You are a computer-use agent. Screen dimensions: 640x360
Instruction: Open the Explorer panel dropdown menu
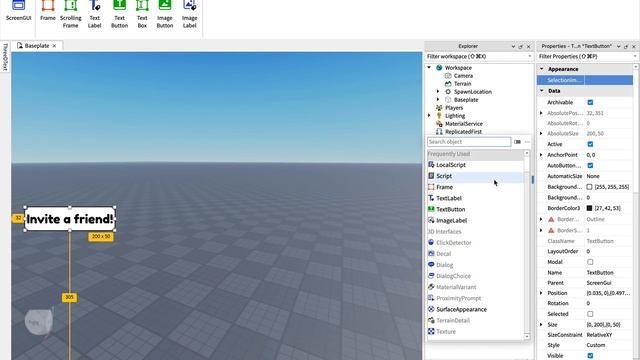tap(513, 47)
